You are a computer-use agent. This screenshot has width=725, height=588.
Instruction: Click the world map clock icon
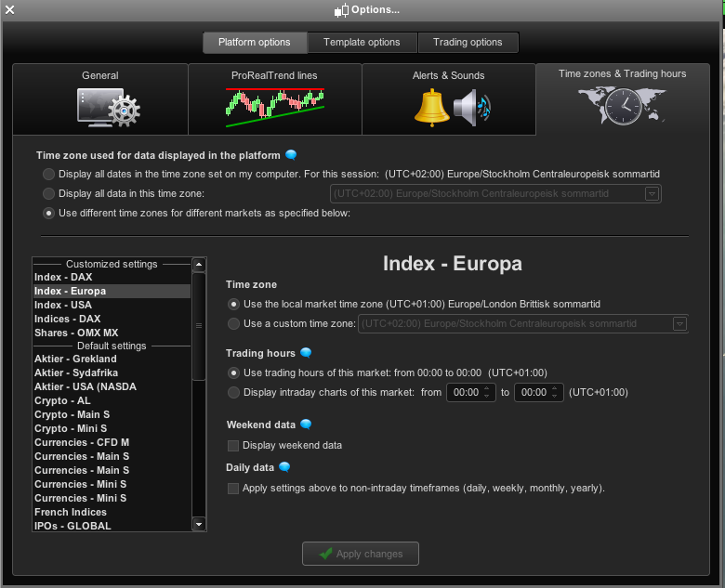pyautogui.click(x=622, y=106)
